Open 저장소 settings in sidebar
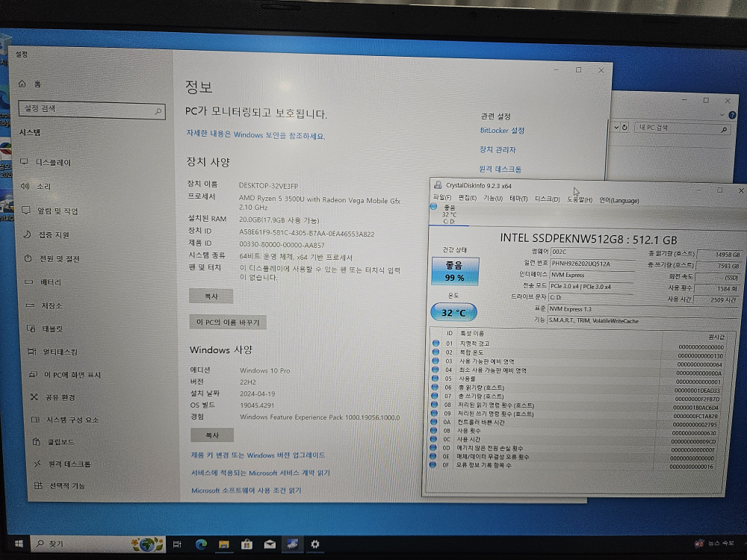Screen dimensions: 747x560 pyautogui.click(x=44, y=305)
